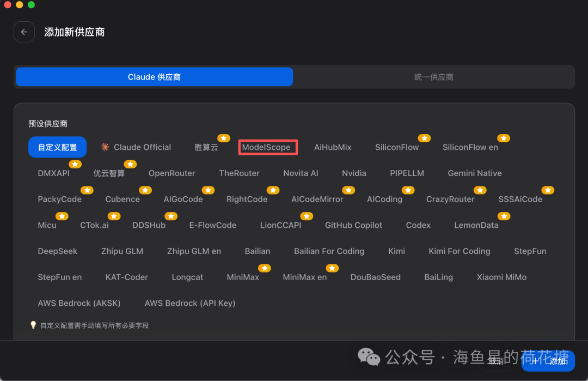
Task: Select the KAT-Coder provider preset
Action: pyautogui.click(x=126, y=277)
